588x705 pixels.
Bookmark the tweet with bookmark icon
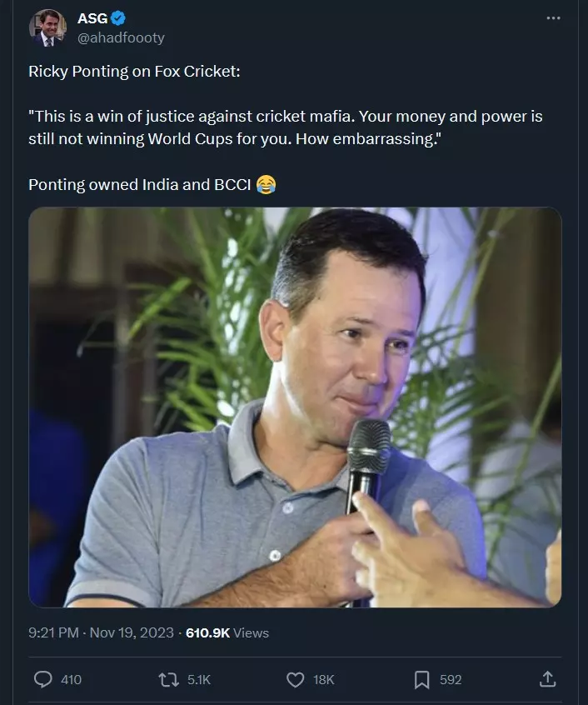[x=421, y=680]
